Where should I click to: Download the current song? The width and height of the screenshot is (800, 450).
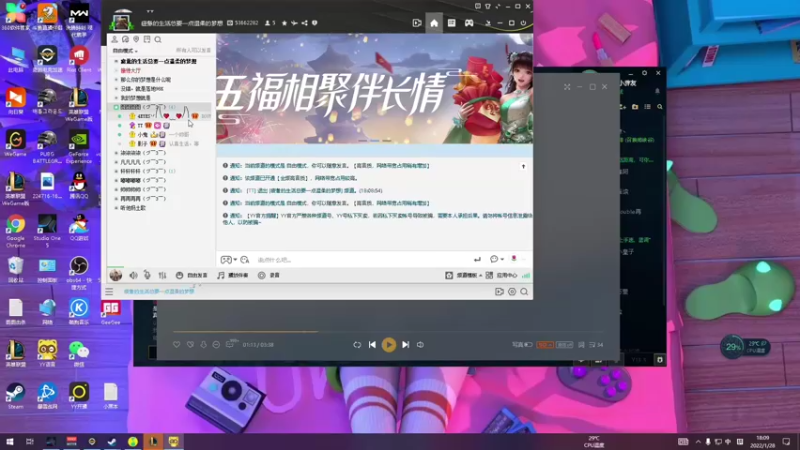click(x=203, y=345)
